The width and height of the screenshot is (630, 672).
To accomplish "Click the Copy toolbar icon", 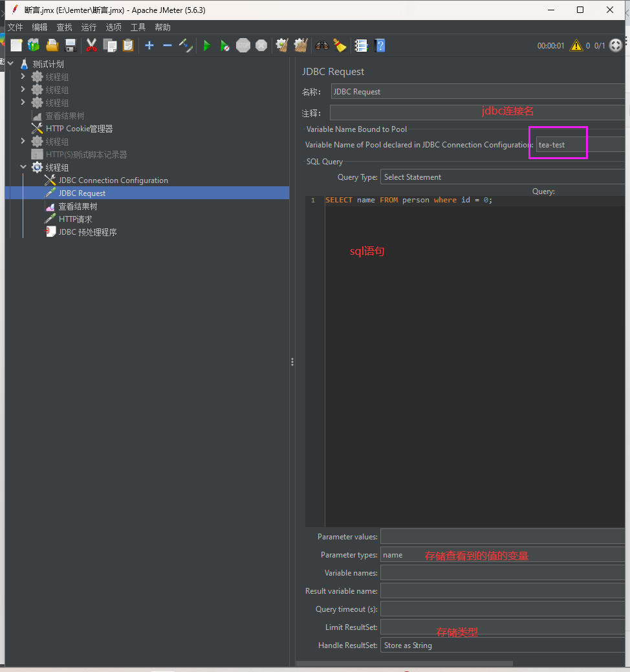I will [x=110, y=45].
